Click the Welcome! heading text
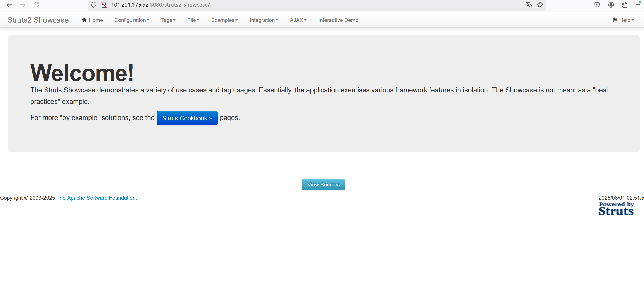 [x=82, y=73]
